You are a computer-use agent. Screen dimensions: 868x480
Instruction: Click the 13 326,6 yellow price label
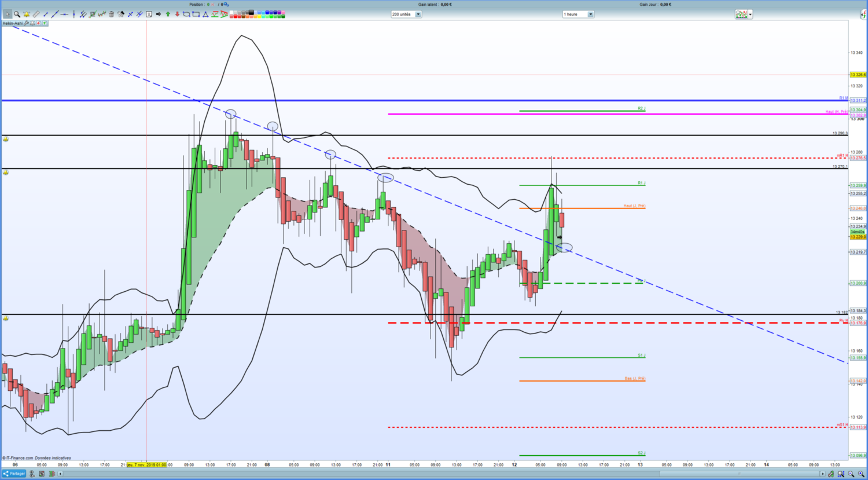(858, 75)
